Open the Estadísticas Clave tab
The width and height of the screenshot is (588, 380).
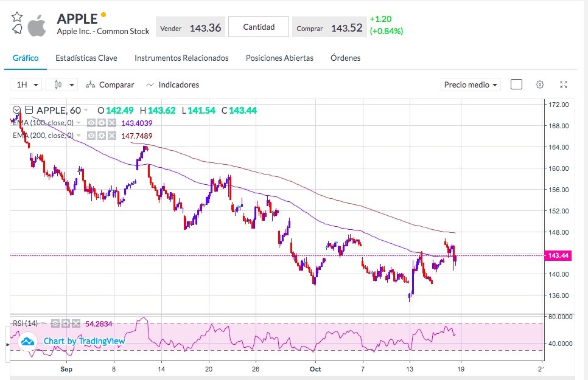86,58
